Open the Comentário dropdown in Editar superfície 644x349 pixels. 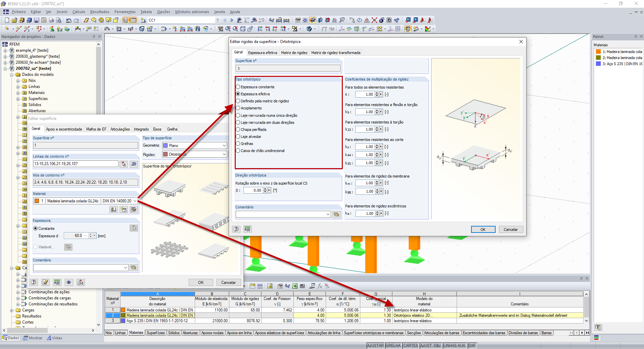[x=126, y=267]
